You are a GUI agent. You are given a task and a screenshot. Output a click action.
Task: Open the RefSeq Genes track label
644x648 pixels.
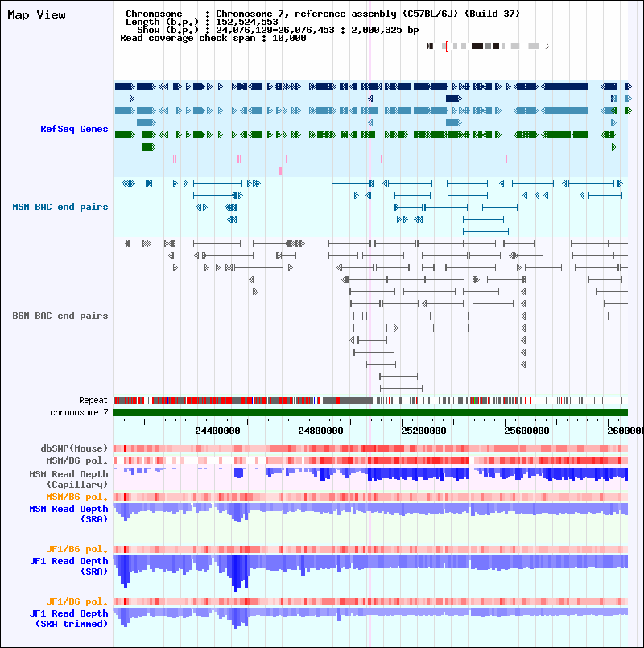click(74, 129)
